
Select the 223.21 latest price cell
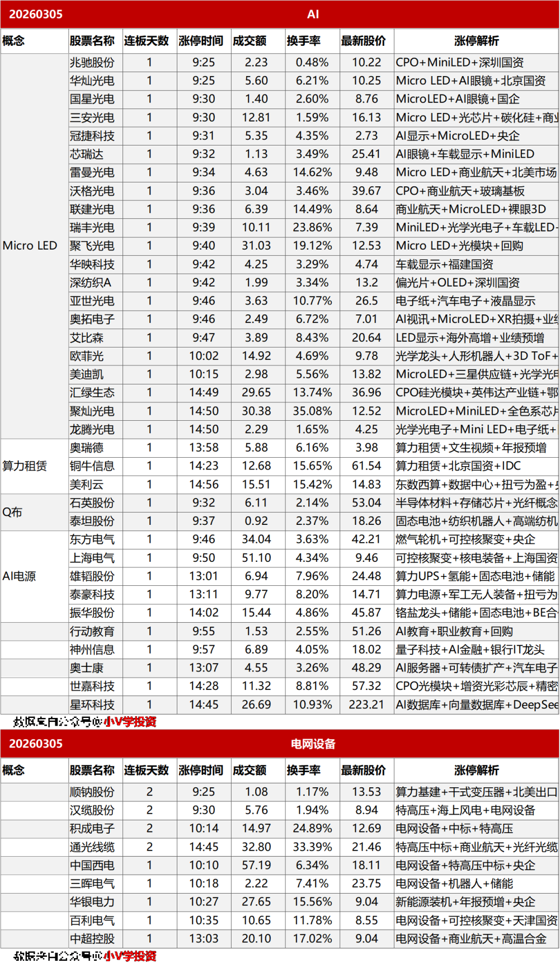point(366,705)
